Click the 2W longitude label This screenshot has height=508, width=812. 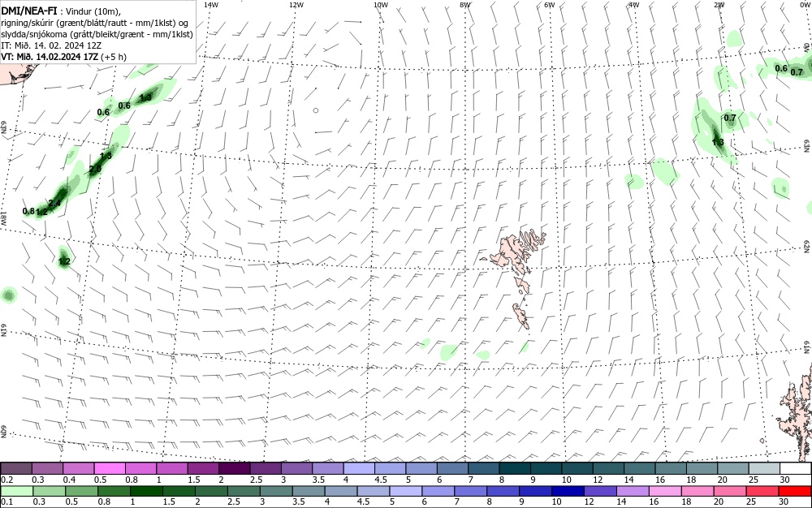pos(719,5)
